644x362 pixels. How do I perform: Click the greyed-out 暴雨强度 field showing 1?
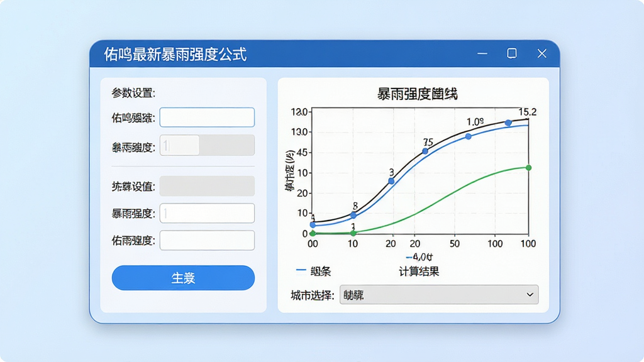pos(207,145)
